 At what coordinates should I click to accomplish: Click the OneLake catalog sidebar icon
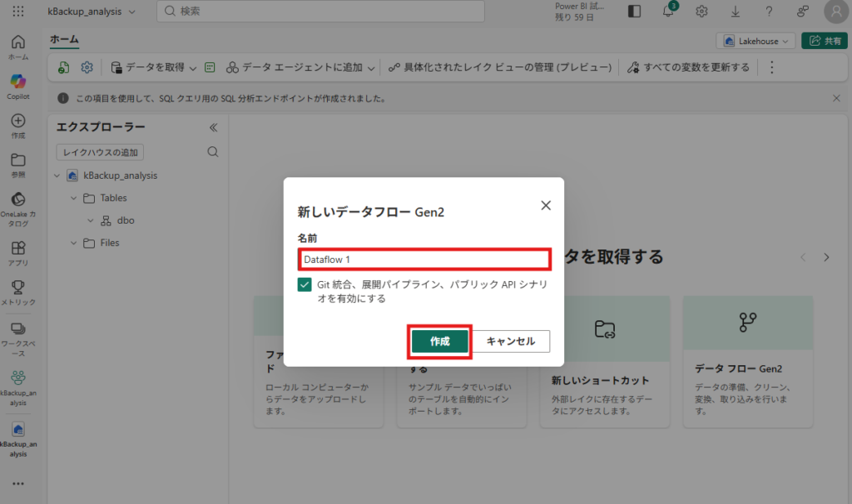18,200
